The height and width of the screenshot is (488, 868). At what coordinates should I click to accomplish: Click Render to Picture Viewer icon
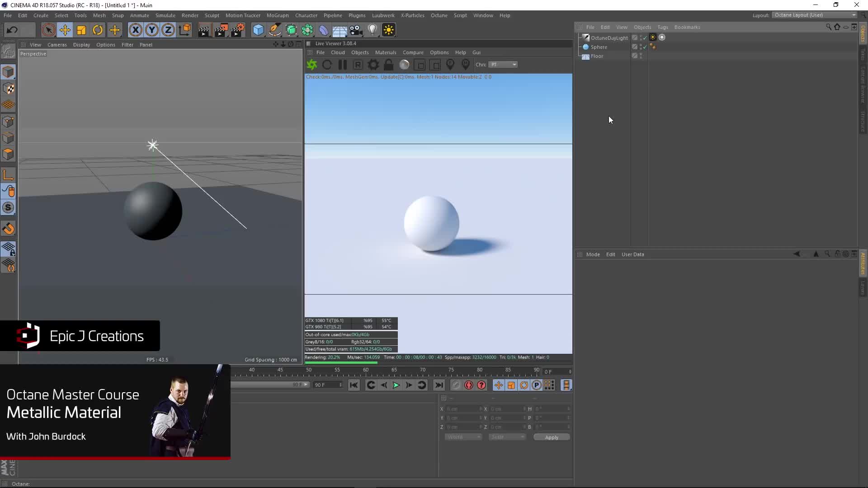pyautogui.click(x=221, y=30)
